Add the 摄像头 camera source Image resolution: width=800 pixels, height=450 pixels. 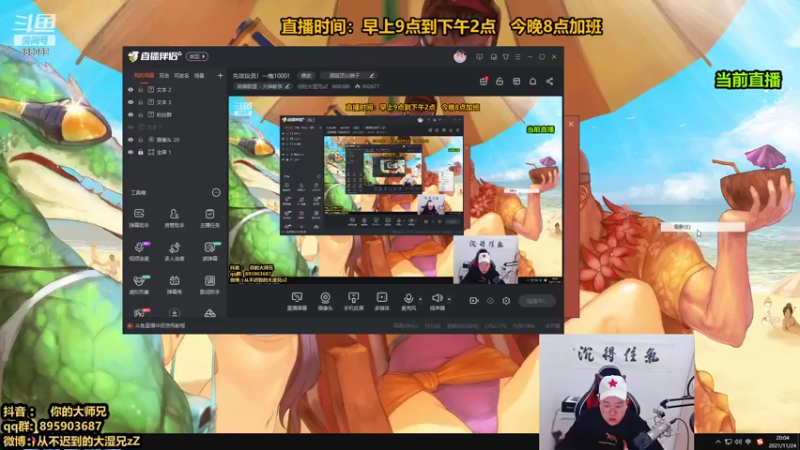click(x=325, y=301)
